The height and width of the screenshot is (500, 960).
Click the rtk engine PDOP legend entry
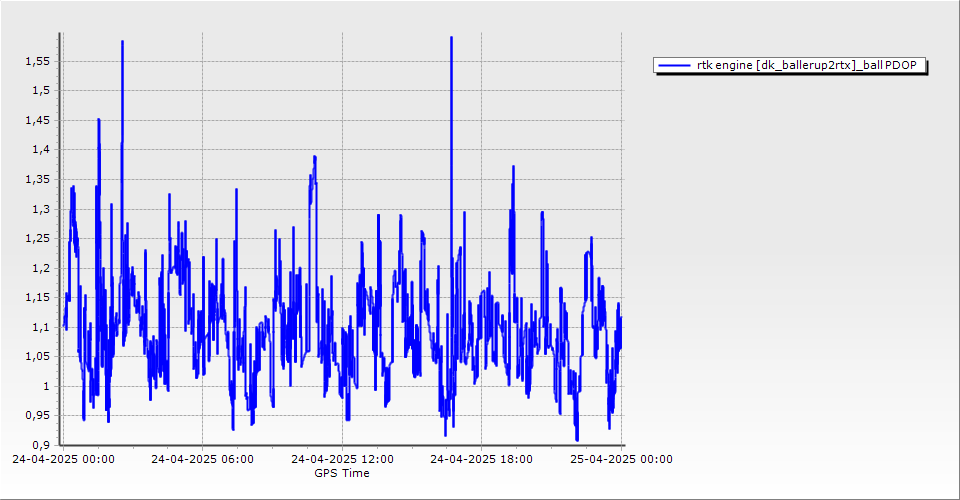790,65
